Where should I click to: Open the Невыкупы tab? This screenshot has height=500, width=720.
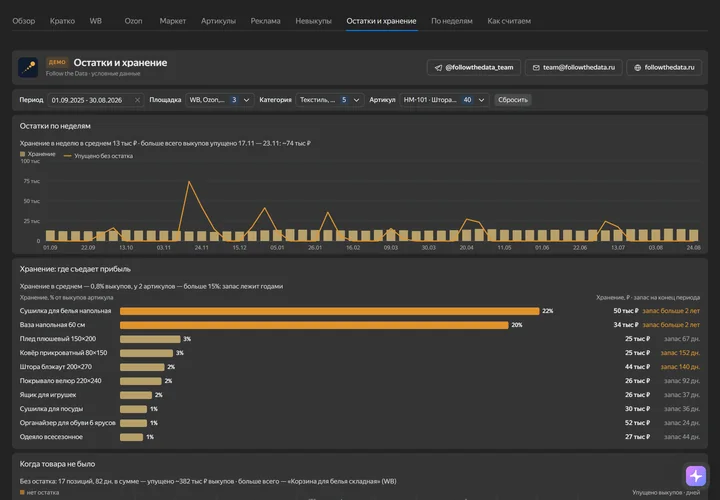click(313, 21)
